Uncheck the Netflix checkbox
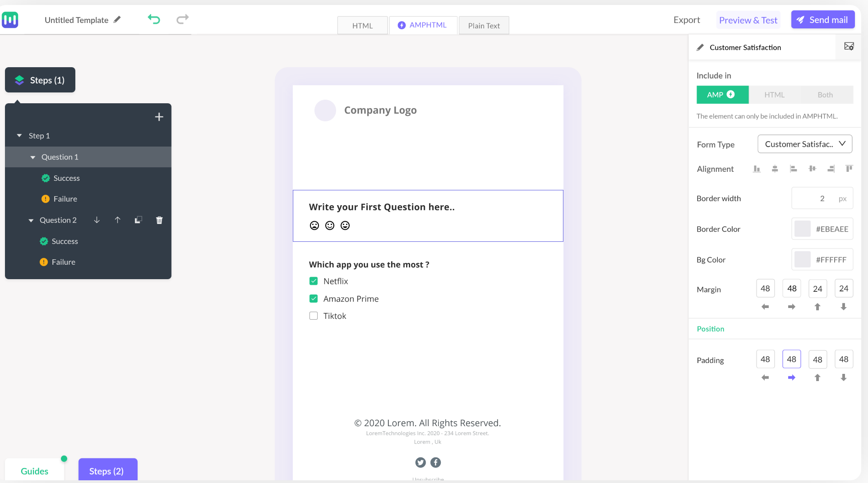 click(x=314, y=281)
